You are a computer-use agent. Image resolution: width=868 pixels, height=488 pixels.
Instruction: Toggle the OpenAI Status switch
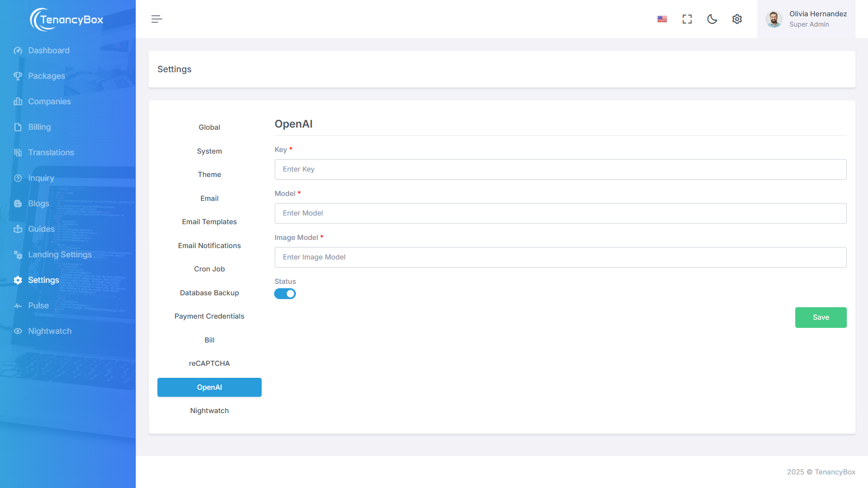coord(285,294)
